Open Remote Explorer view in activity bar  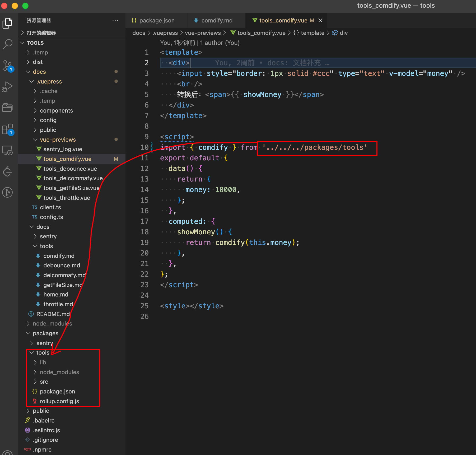[x=7, y=150]
